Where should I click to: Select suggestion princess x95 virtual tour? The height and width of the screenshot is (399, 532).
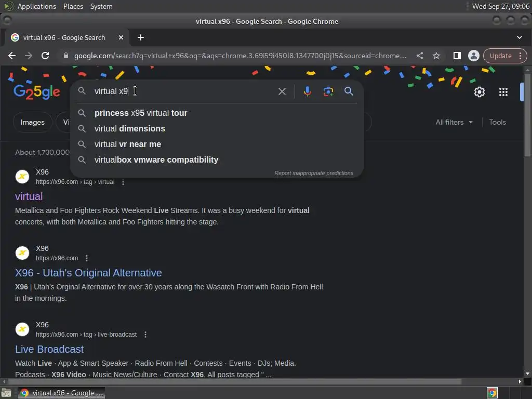(x=217, y=113)
